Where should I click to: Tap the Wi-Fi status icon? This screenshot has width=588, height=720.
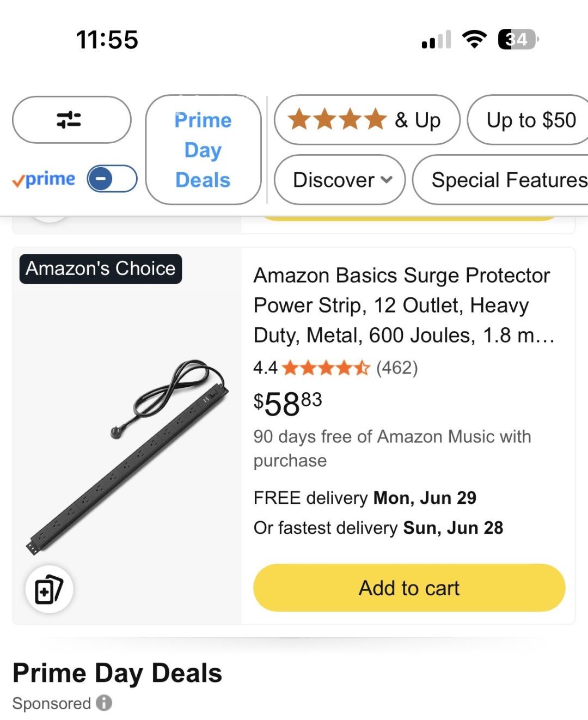tap(474, 39)
